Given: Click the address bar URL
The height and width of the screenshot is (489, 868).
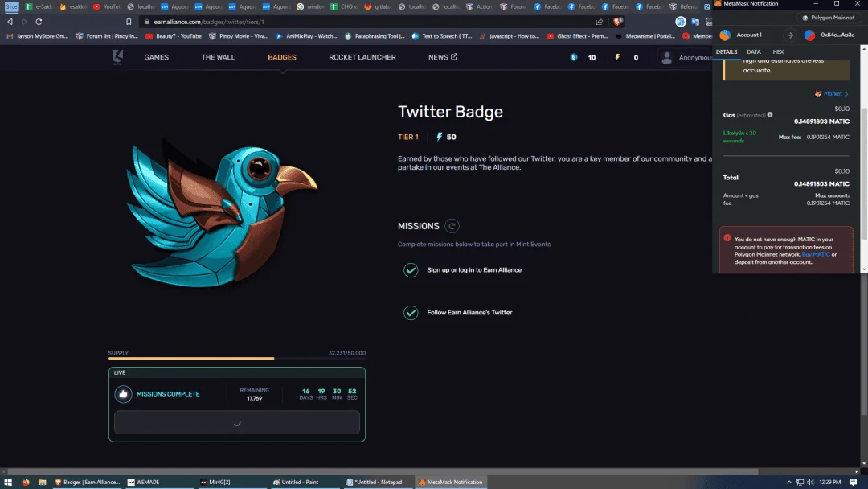Looking at the screenshot, I should tap(209, 22).
